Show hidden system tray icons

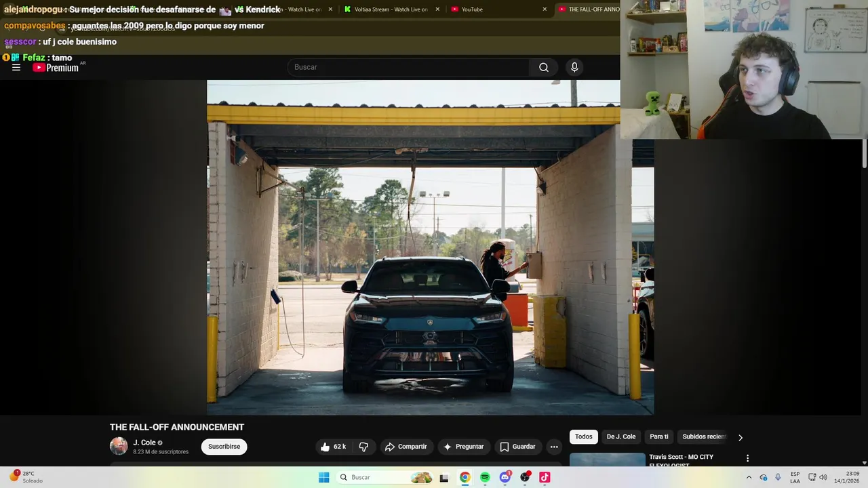click(x=749, y=477)
